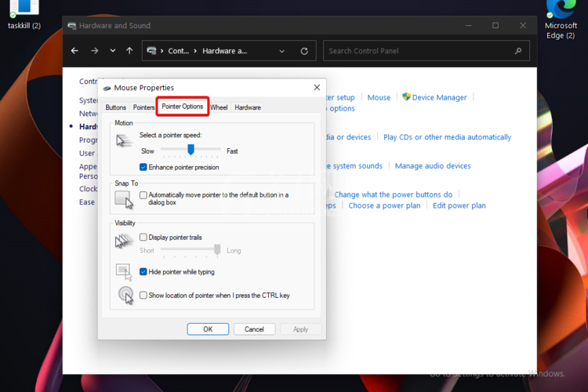
Task: Select the Hardware a... breadcrumb segment
Action: click(225, 51)
